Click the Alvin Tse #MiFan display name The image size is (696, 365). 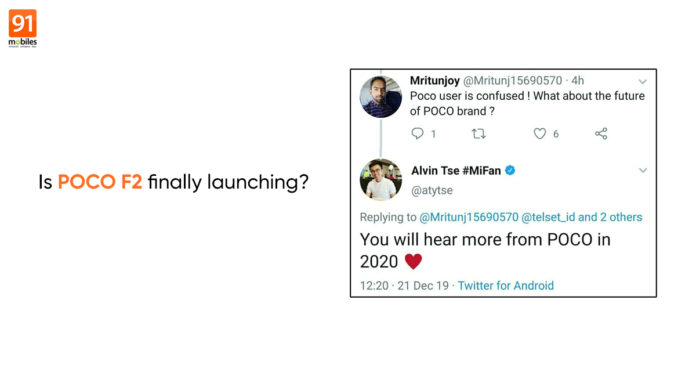click(456, 171)
